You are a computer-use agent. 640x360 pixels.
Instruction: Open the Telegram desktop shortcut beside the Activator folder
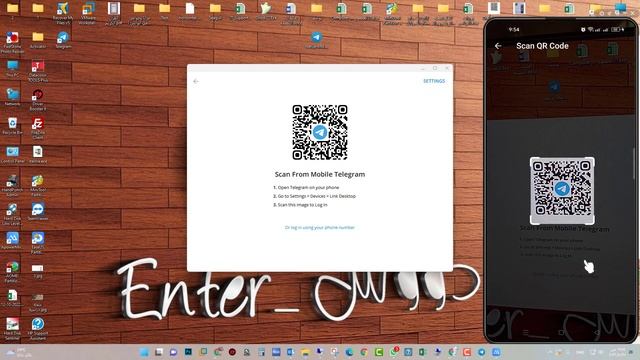tap(63, 40)
